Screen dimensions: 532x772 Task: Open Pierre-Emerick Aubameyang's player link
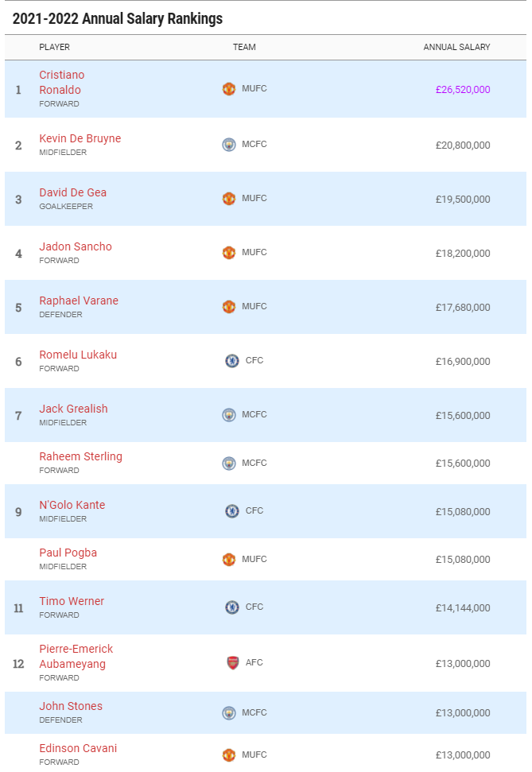[76, 656]
